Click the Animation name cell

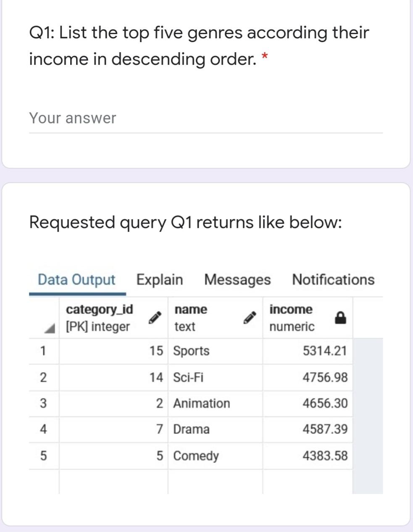[x=202, y=403]
